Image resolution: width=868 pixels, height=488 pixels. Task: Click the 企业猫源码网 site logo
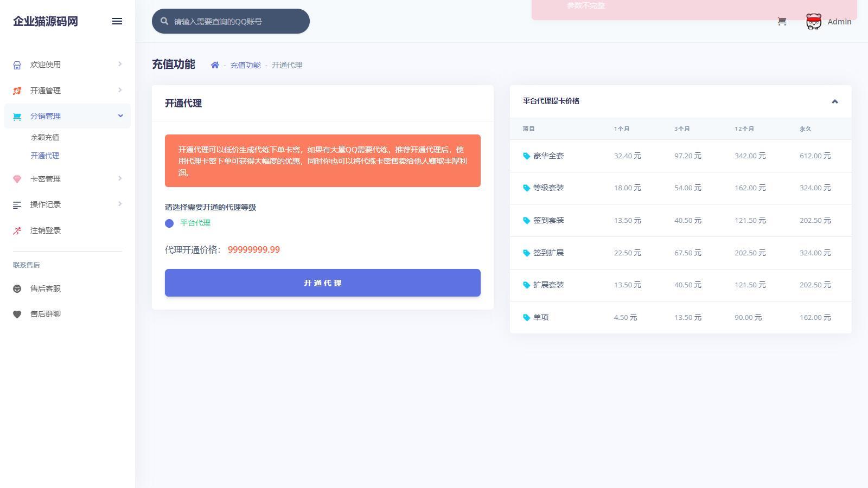click(46, 21)
